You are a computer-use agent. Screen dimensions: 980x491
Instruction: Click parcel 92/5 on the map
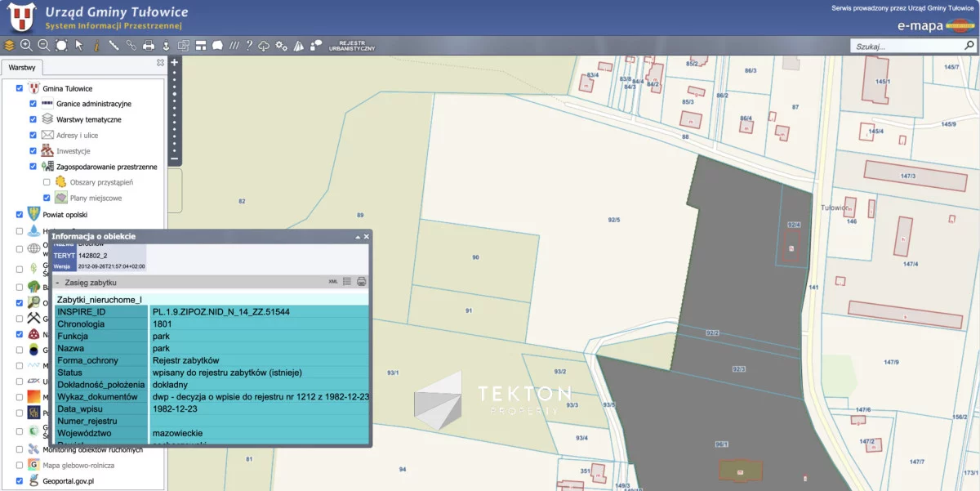(x=614, y=220)
